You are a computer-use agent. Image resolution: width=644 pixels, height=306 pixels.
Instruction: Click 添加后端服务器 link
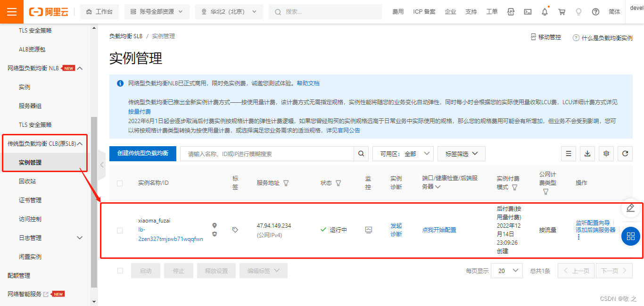595,230
